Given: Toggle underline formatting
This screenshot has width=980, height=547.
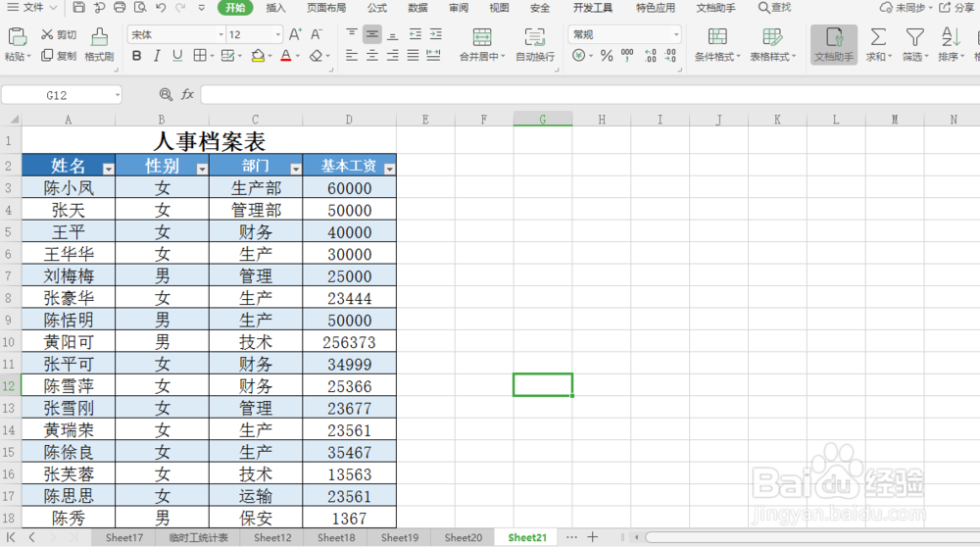Looking at the screenshot, I should 177,56.
